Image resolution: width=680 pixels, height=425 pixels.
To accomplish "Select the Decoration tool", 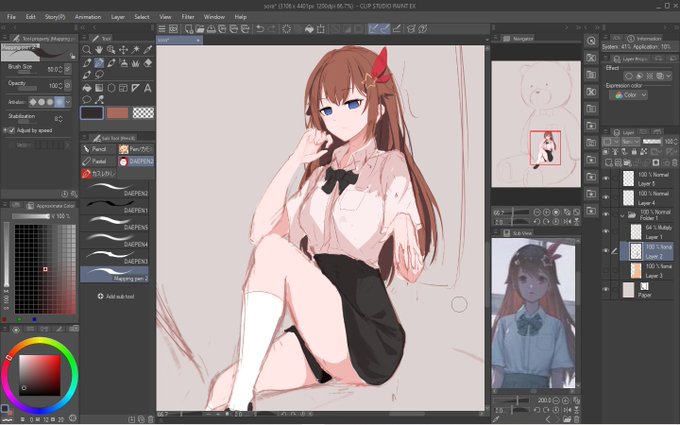I will pos(135,63).
